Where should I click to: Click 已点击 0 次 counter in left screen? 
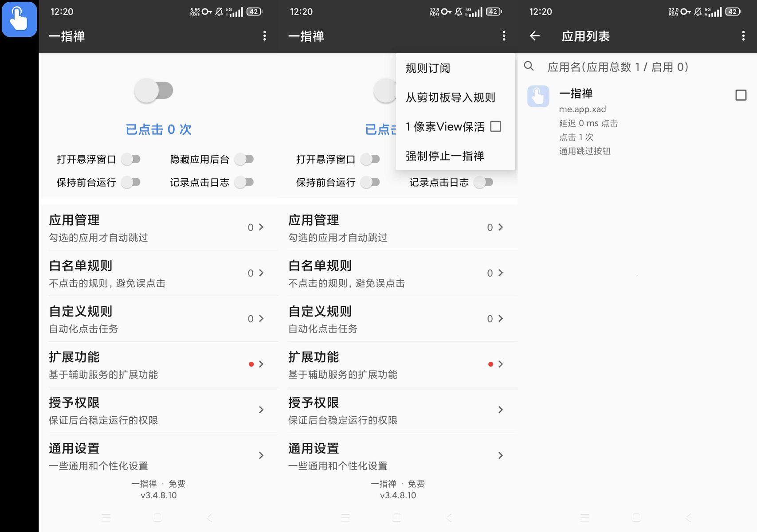click(158, 129)
